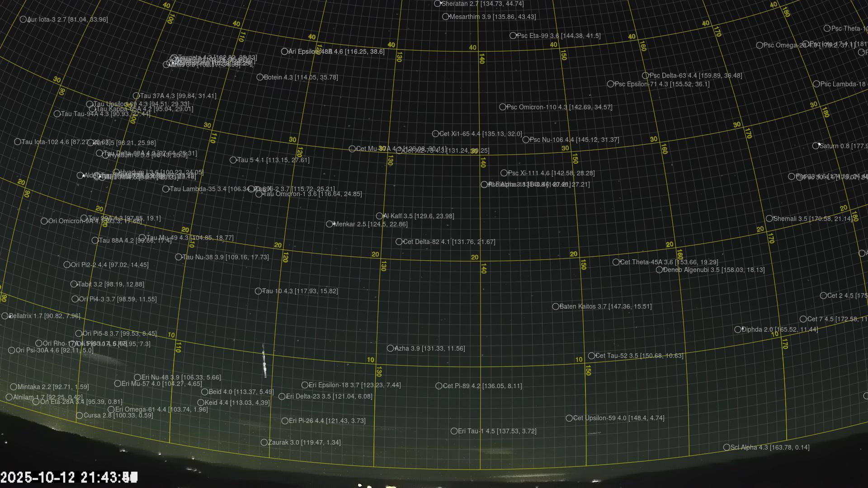Click the Saturn marker circle
Screen dimensions: 868x488
816,146
